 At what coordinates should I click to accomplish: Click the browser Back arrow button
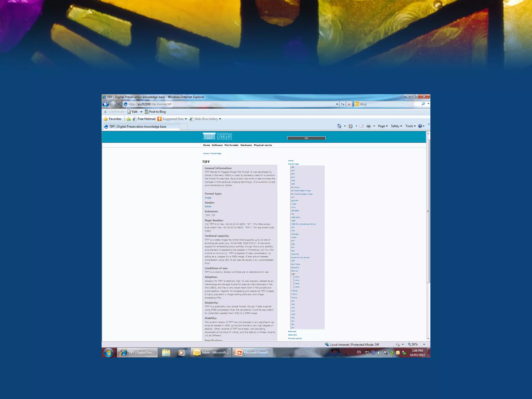(x=105, y=104)
